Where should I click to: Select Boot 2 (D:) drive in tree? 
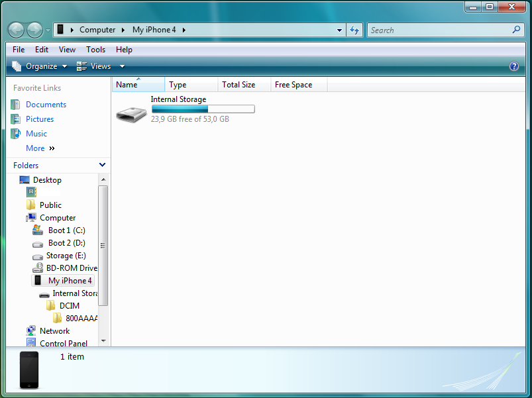click(67, 243)
